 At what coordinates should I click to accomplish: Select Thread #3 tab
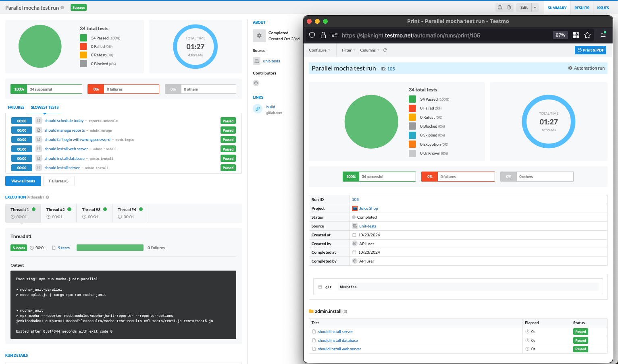pyautogui.click(x=94, y=213)
